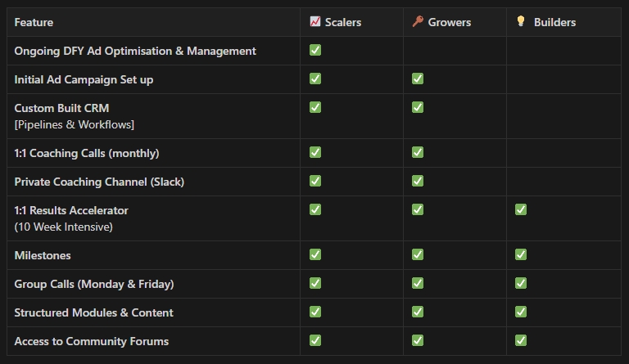Select the Growers column header text
629x364 pixels.
point(450,22)
